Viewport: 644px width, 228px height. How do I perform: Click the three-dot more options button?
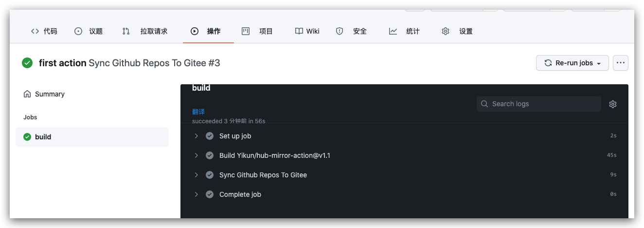[x=621, y=63]
